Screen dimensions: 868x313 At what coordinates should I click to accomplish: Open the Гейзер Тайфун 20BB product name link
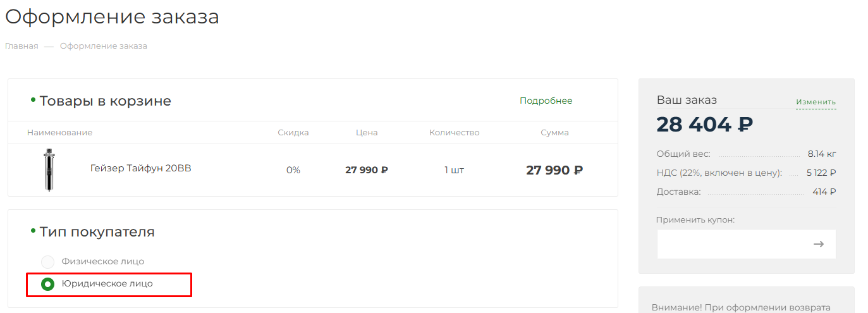(140, 169)
